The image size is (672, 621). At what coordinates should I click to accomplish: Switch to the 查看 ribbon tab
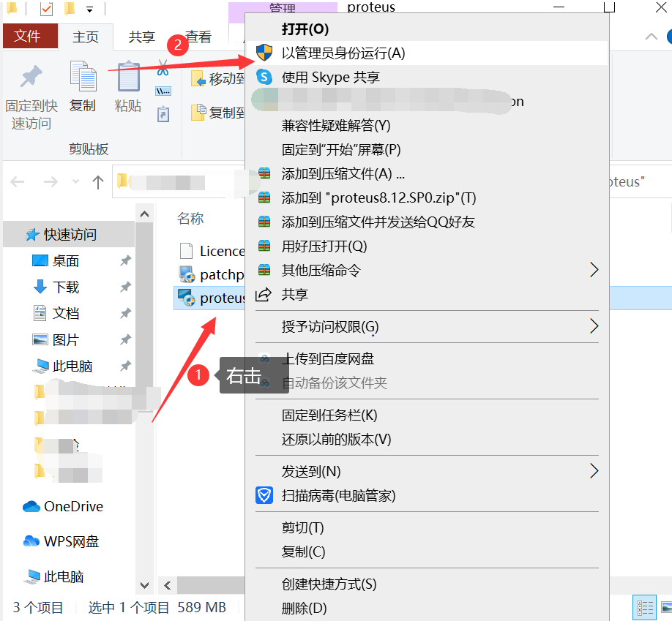click(x=198, y=37)
